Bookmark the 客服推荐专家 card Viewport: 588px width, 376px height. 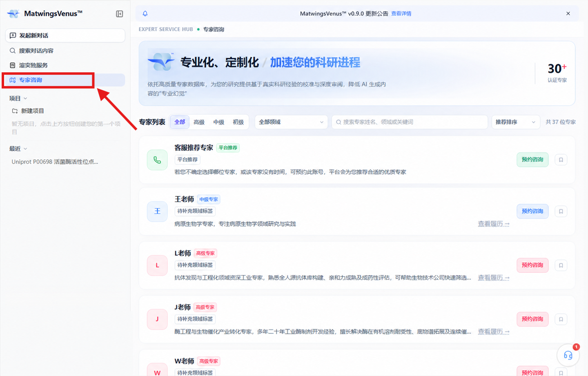(561, 160)
